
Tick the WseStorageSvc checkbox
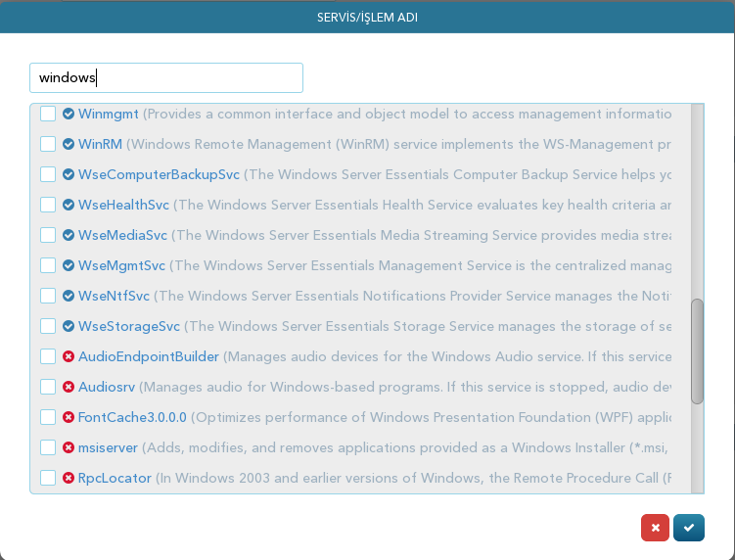click(x=48, y=326)
